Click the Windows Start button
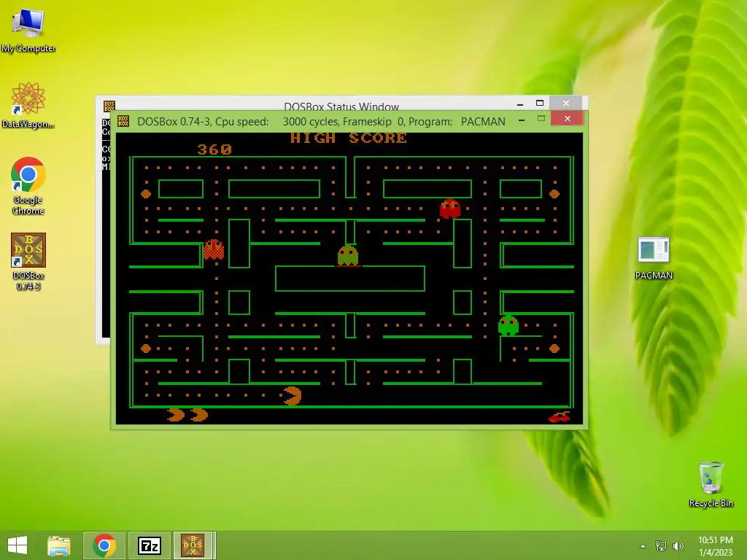This screenshot has width=747, height=560. (18, 545)
